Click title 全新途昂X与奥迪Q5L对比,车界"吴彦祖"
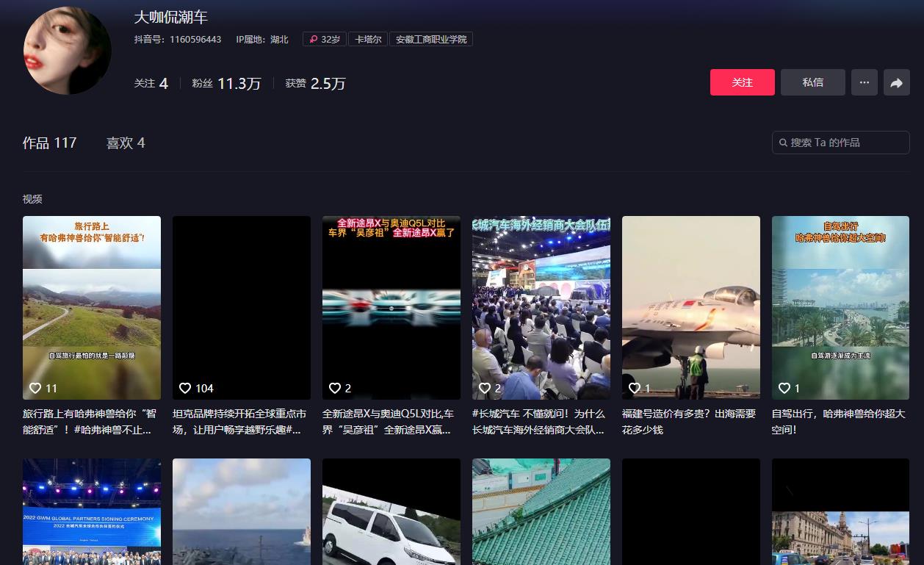The height and width of the screenshot is (565, 924). click(389, 422)
